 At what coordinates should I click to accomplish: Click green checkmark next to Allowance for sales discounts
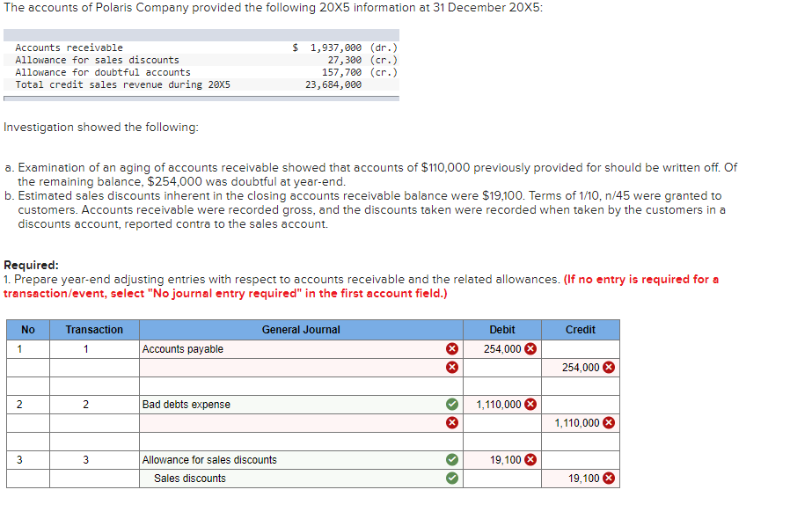[451, 459]
